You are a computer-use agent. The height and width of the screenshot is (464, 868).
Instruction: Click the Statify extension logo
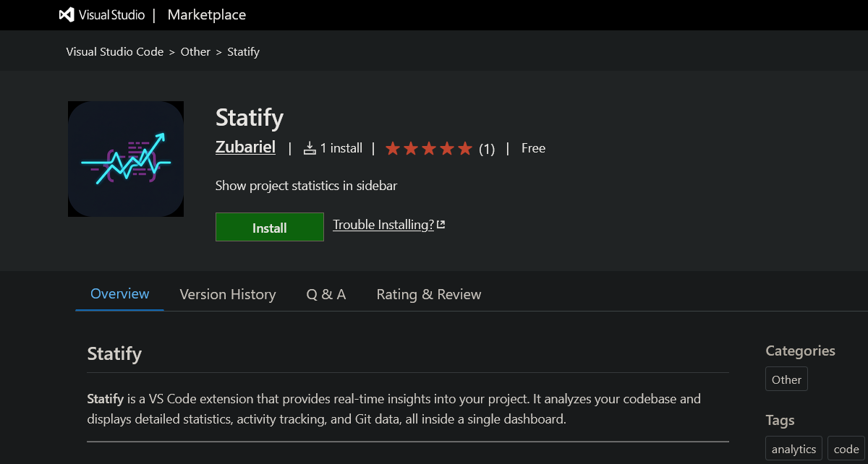tap(125, 158)
